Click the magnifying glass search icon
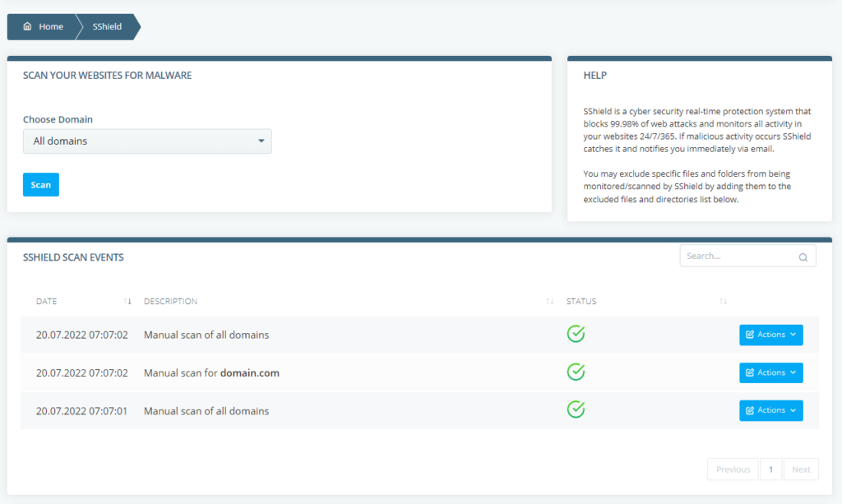This screenshot has height=504, width=842. click(803, 257)
